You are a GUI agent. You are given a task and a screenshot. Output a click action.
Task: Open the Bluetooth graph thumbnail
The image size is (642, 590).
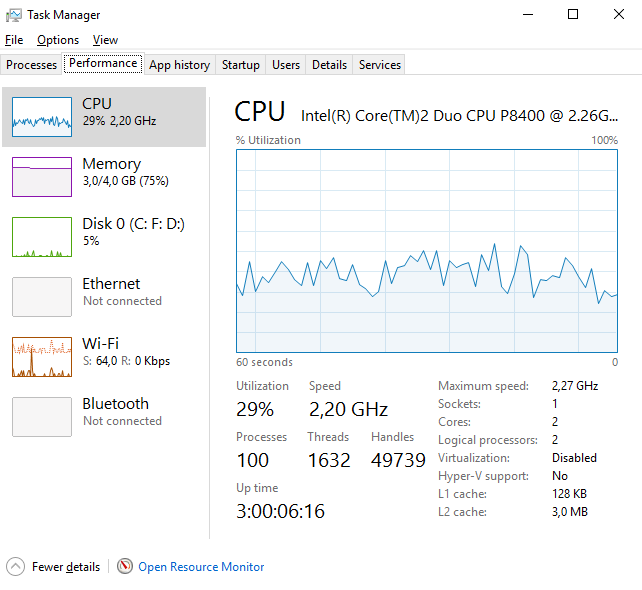click(42, 417)
